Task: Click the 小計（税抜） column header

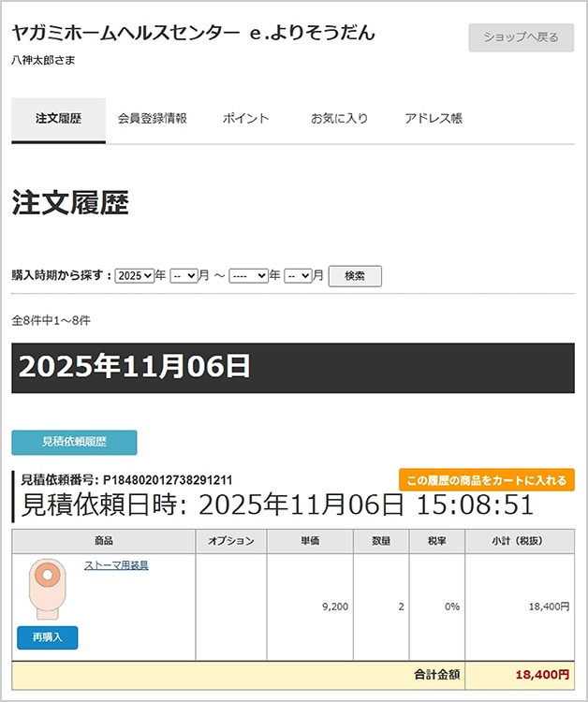Action: (x=520, y=541)
